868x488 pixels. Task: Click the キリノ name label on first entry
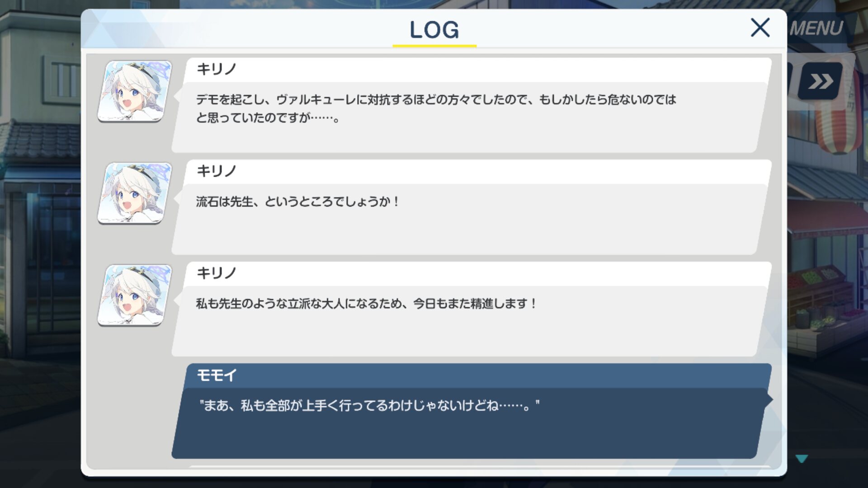coord(216,69)
